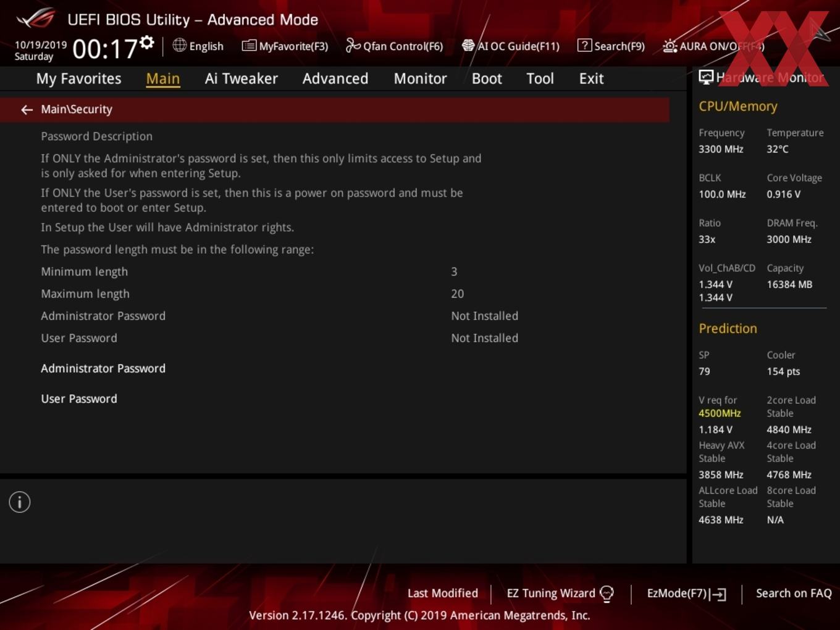Open the My Favorites tab
Screen dimensions: 840x630
78,78
